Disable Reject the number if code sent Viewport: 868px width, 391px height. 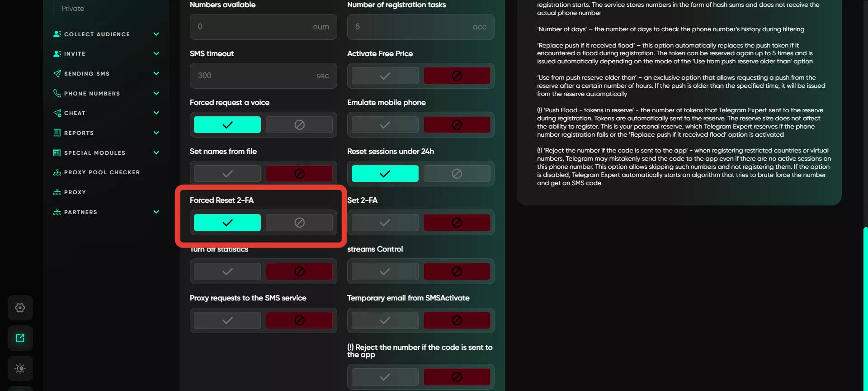[457, 377]
